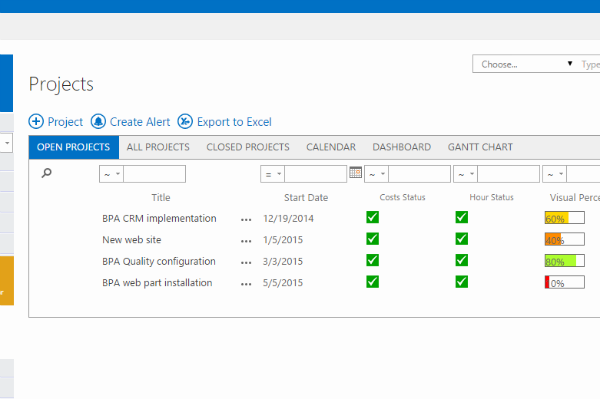Switch to the All Projects tab
Viewport: 600px width, 399px height.
(158, 147)
